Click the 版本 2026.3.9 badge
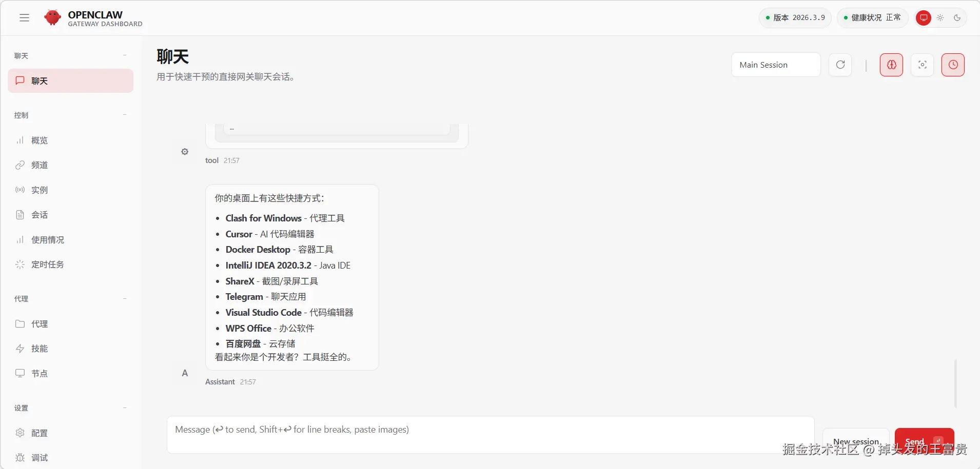 tap(795, 18)
